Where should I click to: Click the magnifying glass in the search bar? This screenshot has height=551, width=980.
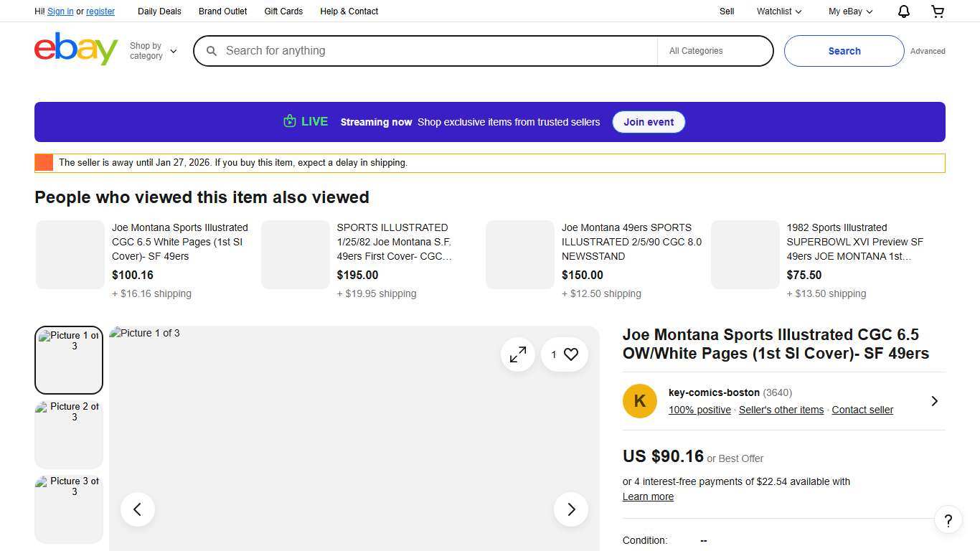click(212, 51)
